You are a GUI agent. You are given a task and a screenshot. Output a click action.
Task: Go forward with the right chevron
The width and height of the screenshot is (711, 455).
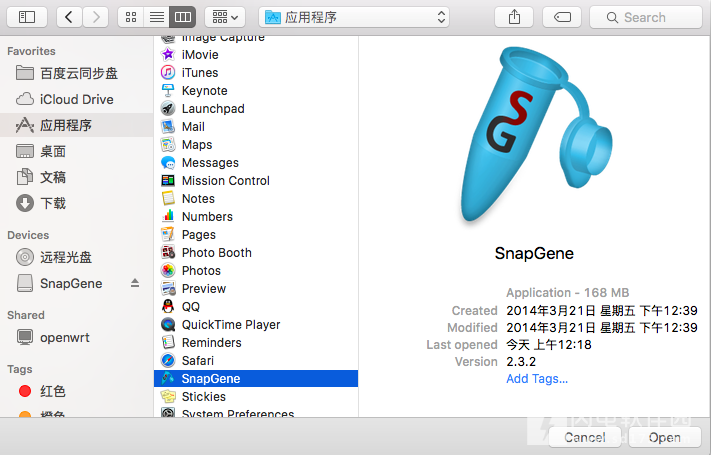point(96,17)
